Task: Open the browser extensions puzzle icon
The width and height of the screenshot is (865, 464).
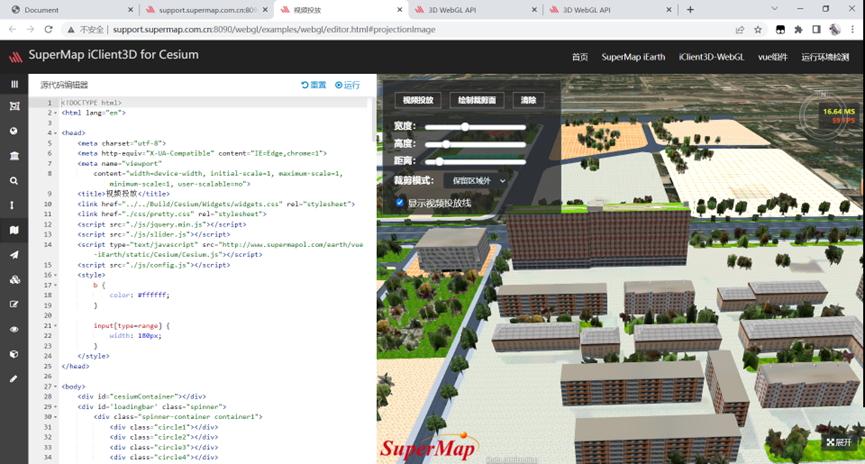Action: tap(798, 30)
